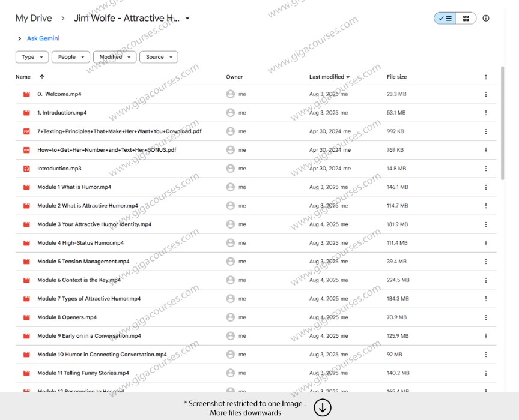Click the video icon of Module 1 What is Humor.mp4
The height and width of the screenshot is (420, 519).
coord(26,187)
